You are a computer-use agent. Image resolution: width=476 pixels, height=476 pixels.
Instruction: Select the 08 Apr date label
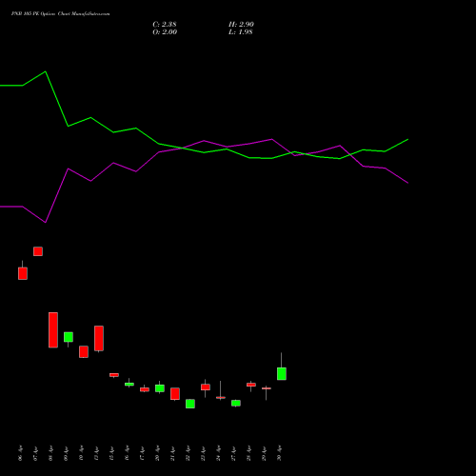[51, 453]
